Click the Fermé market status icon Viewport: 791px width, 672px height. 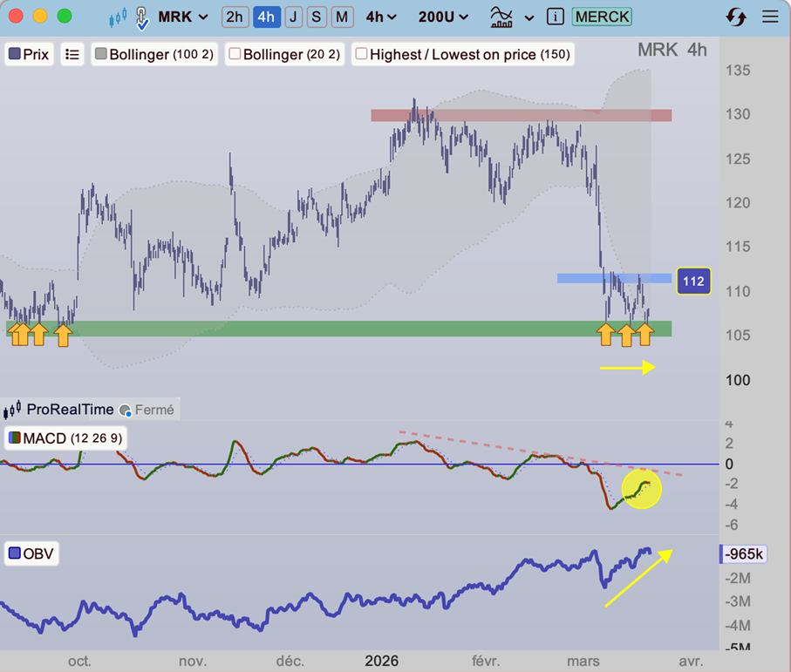click(x=125, y=411)
